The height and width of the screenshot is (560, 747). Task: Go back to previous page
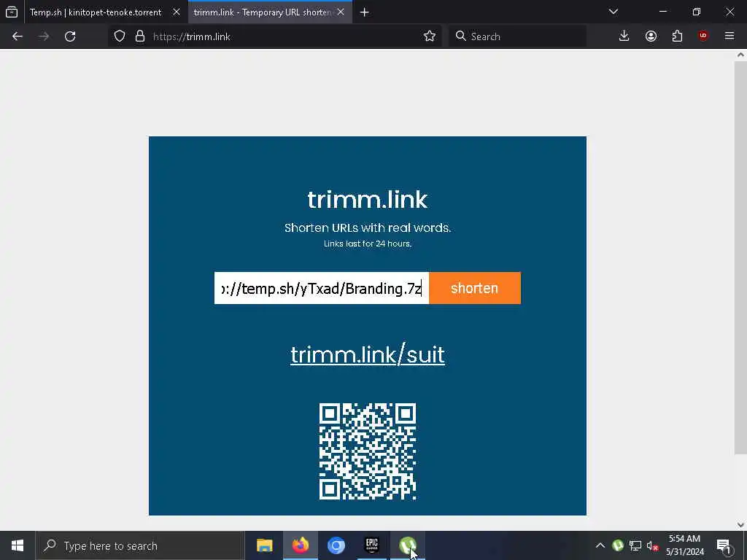click(18, 36)
